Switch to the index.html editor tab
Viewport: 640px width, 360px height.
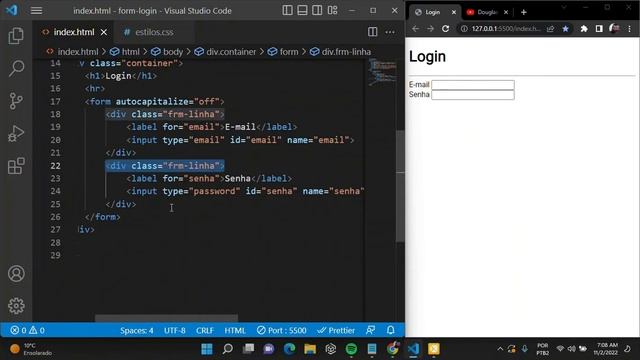click(x=73, y=32)
